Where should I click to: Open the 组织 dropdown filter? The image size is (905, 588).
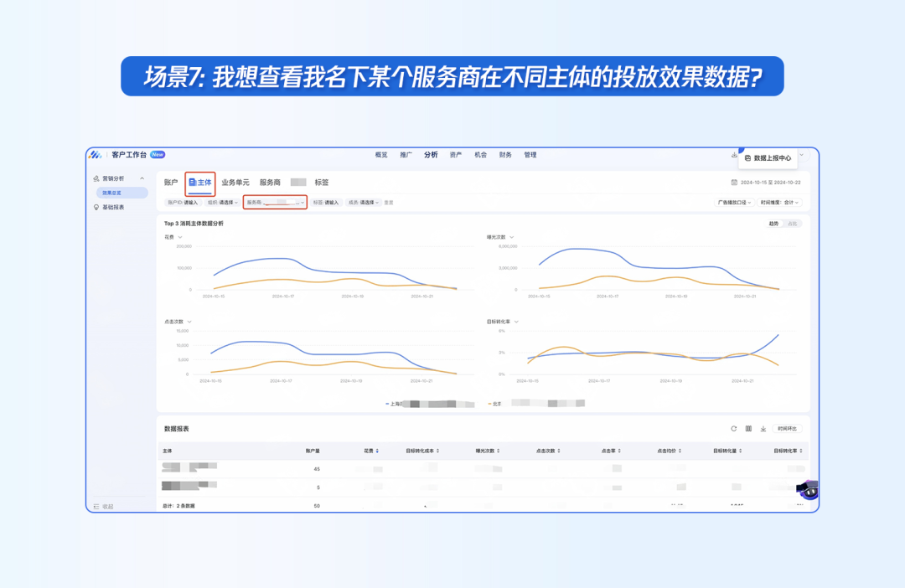click(223, 203)
